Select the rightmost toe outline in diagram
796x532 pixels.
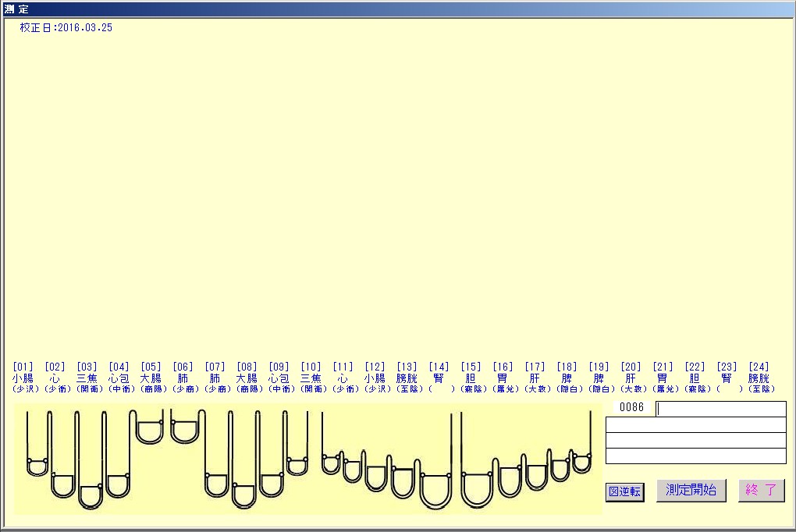coord(581,460)
